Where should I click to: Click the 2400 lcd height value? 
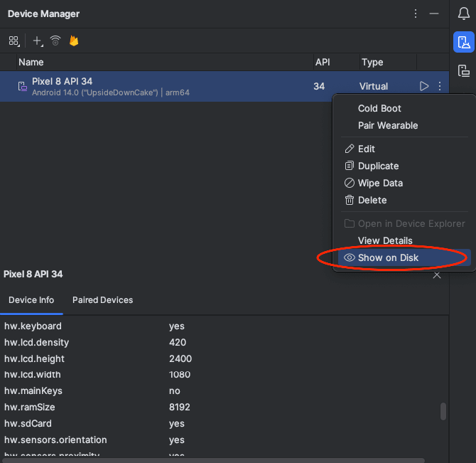pos(180,358)
